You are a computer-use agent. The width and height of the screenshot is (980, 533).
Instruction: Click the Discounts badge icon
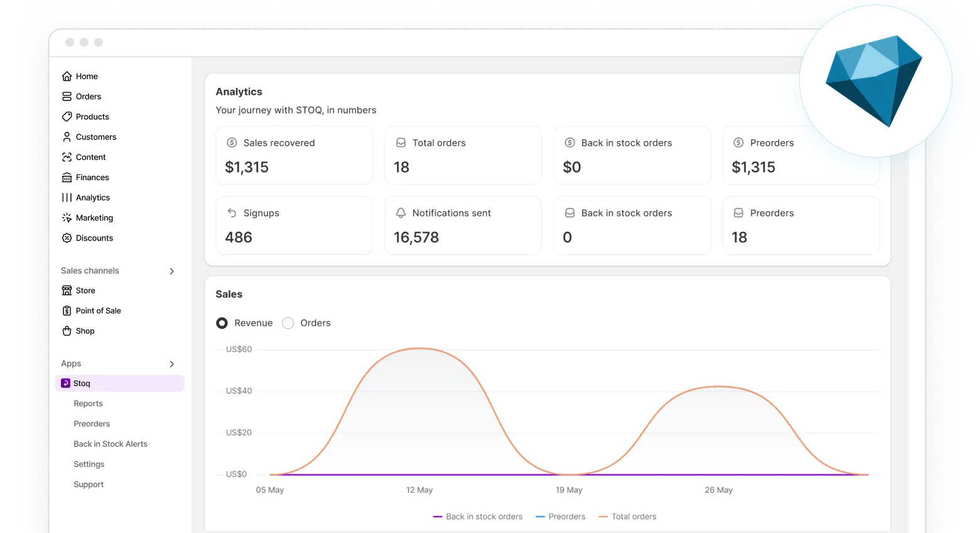[67, 238]
